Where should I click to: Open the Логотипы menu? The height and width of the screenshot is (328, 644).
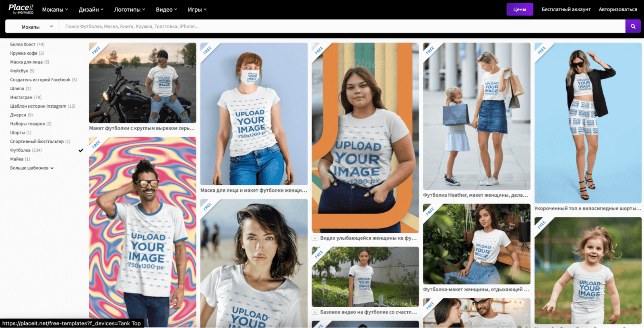(x=129, y=10)
